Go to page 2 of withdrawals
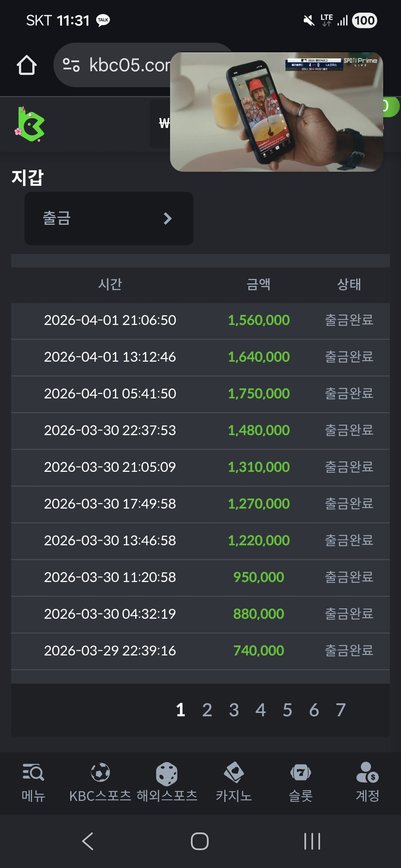 click(207, 710)
